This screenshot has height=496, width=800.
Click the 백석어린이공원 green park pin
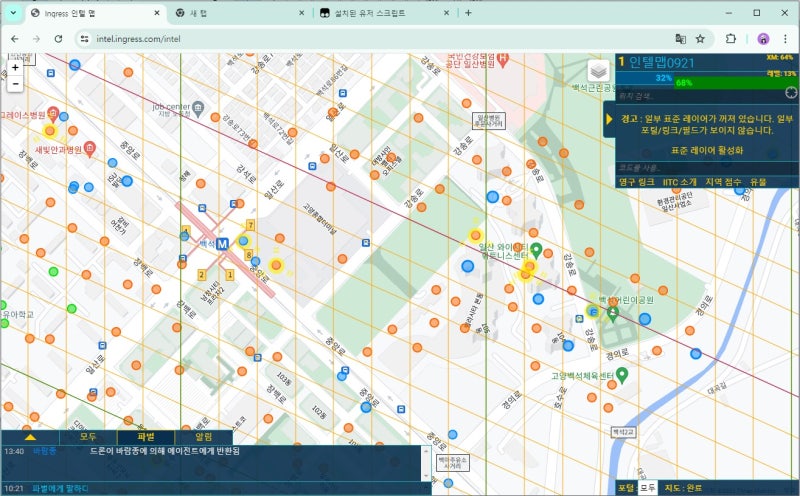[613, 313]
